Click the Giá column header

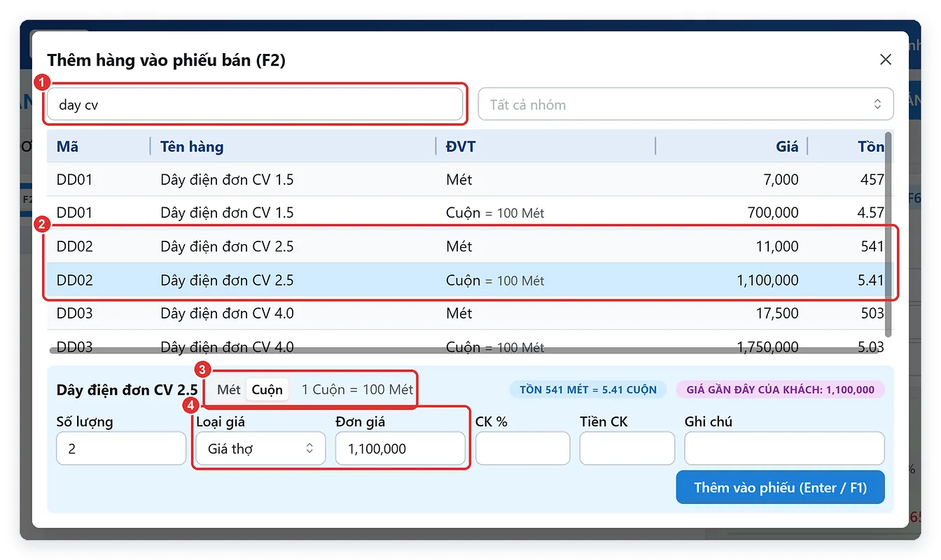(x=732, y=146)
